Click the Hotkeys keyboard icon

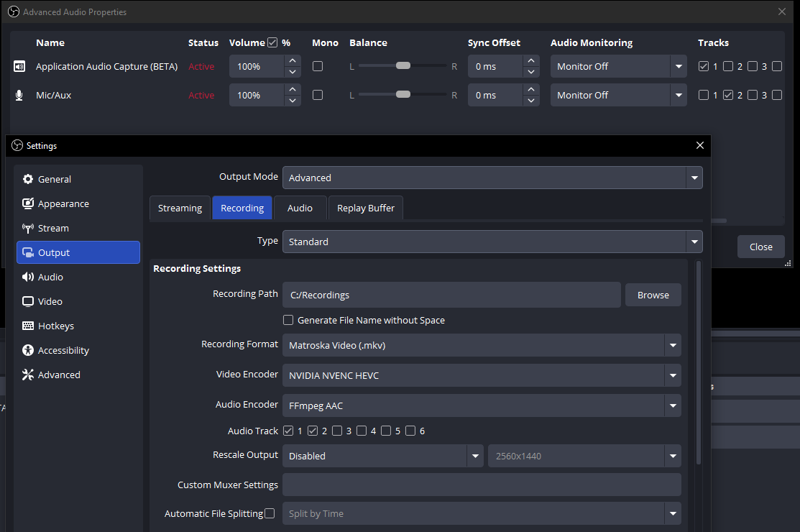coord(28,326)
